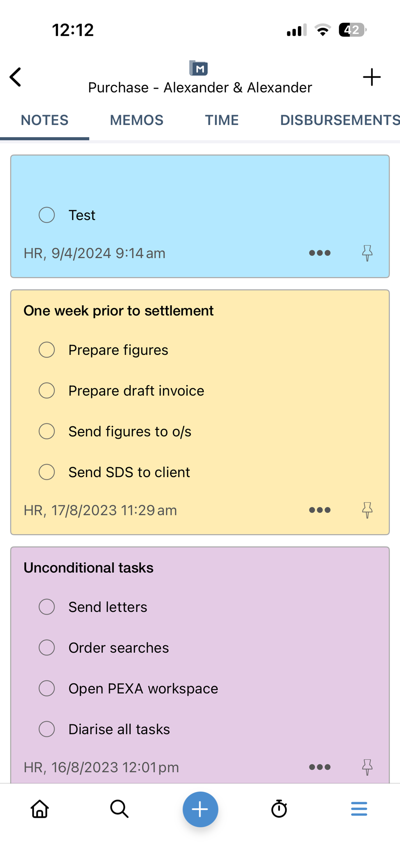
Task: Check off the Test task
Action: pos(47,215)
